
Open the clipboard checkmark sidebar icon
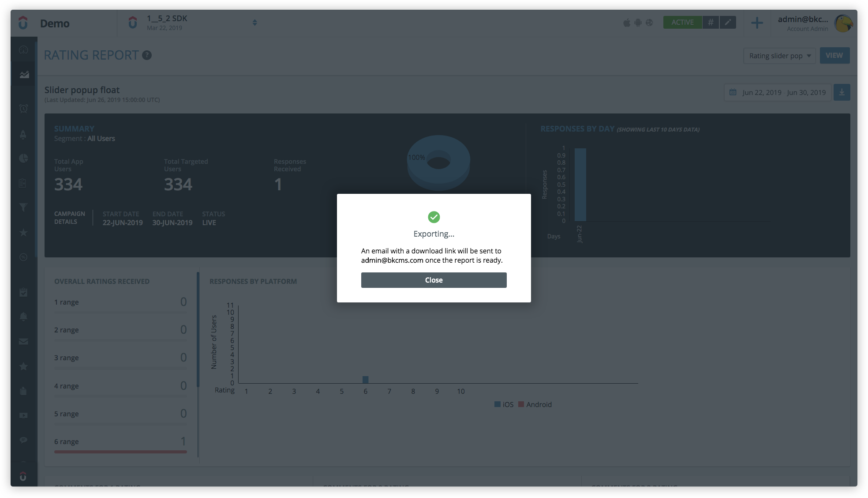[x=24, y=292]
